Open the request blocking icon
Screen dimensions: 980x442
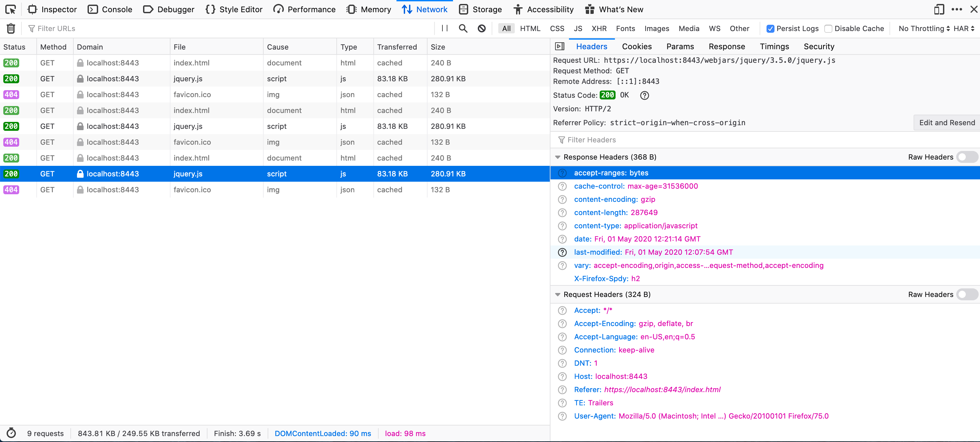(x=482, y=28)
